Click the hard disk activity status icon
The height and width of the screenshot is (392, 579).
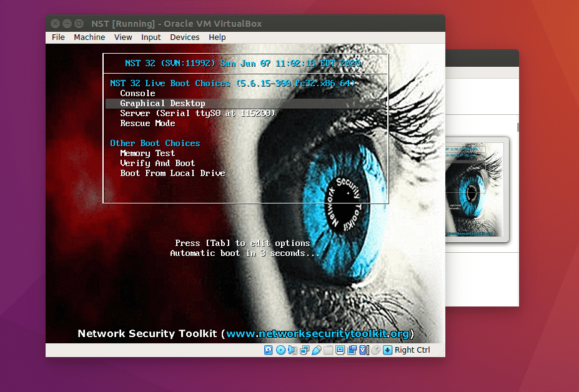pyautogui.click(x=269, y=350)
